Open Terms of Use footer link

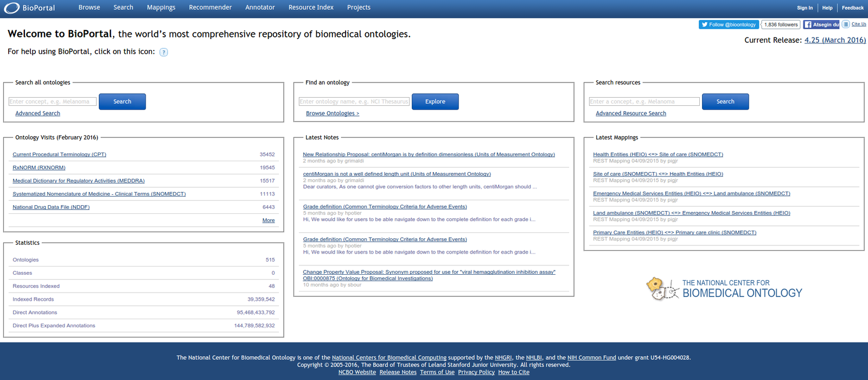pyautogui.click(x=437, y=372)
